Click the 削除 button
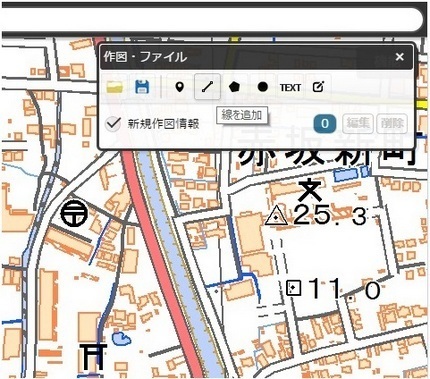This screenshot has height=379, width=430. (392, 123)
